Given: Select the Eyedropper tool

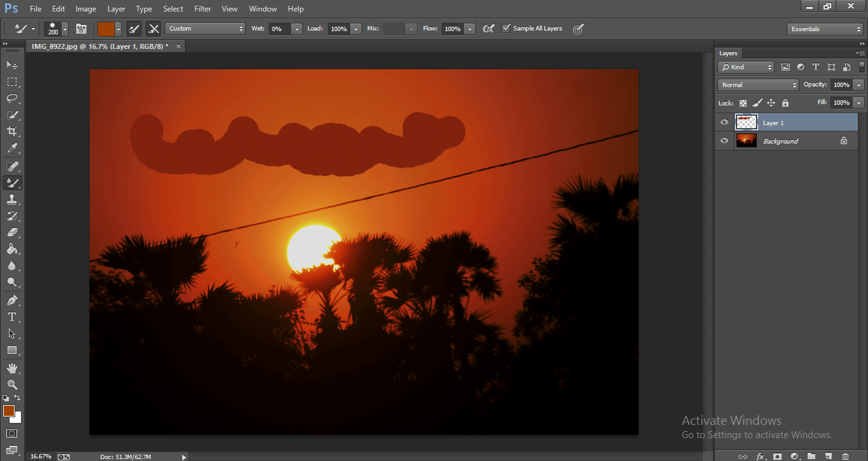Looking at the screenshot, I should [12, 148].
